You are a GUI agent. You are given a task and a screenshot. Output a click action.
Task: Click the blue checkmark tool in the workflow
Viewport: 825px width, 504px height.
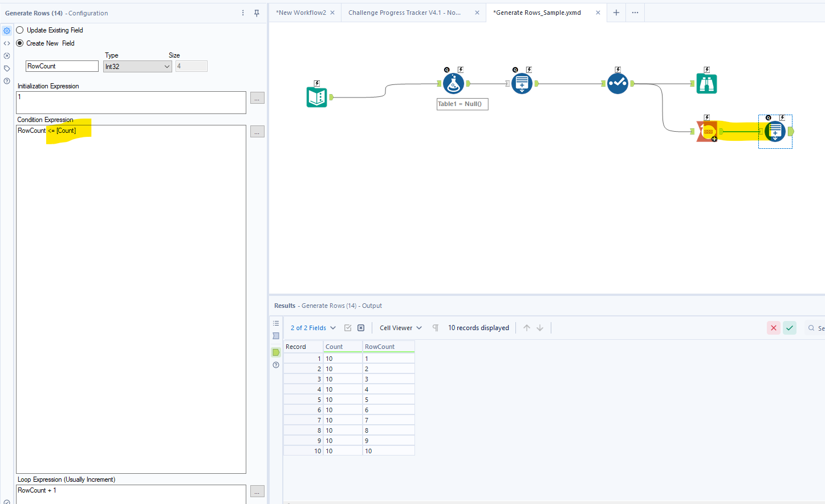(x=617, y=83)
